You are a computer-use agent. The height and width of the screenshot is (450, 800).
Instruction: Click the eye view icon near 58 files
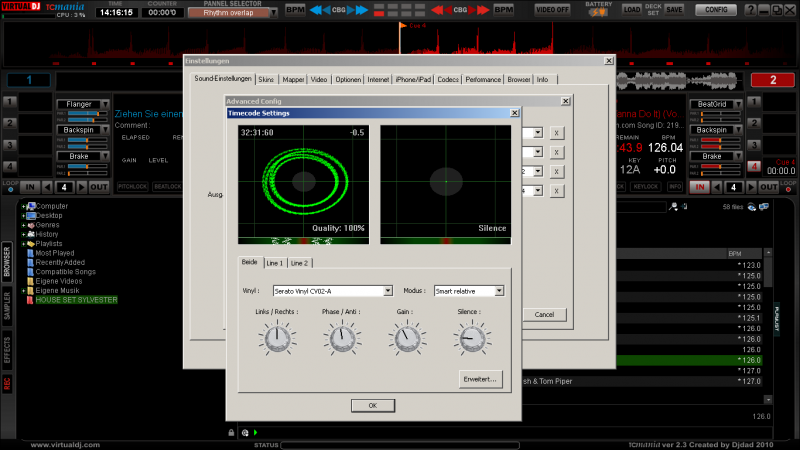752,207
